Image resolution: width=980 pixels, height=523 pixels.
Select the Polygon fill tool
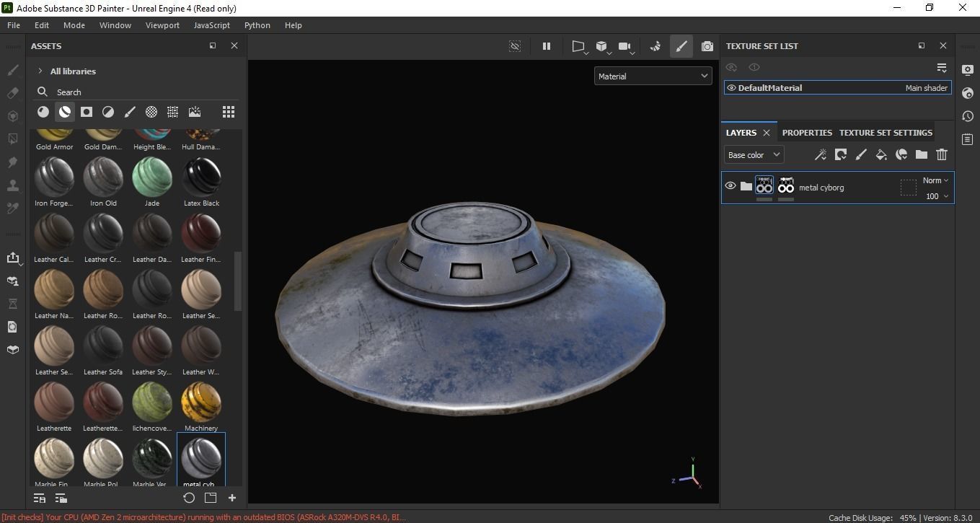(12, 139)
